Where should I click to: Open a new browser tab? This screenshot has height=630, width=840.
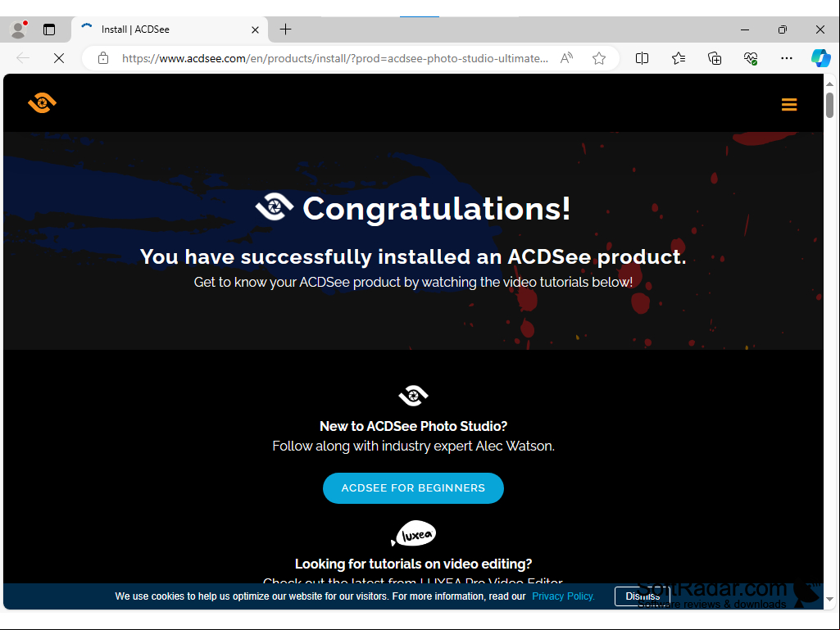coord(285,29)
